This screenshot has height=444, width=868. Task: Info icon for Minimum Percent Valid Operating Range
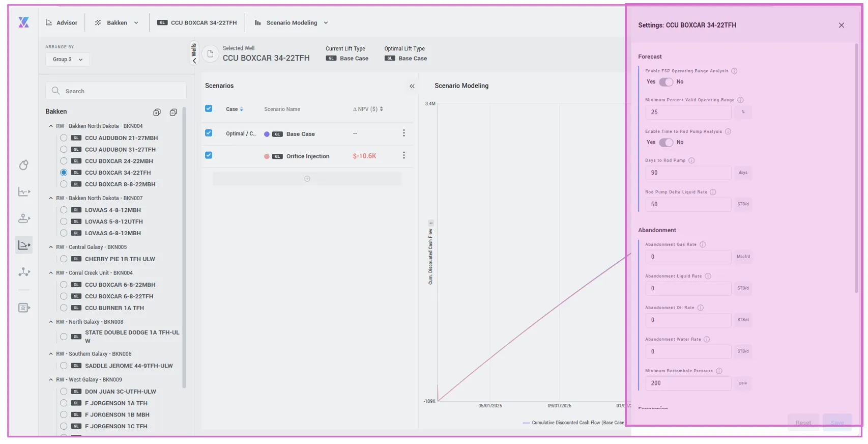[740, 100]
